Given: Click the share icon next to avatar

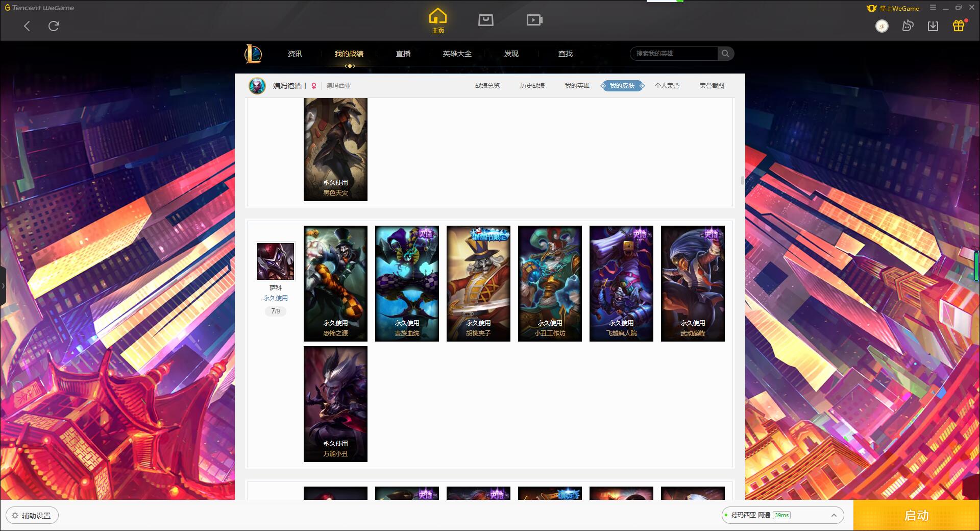Looking at the screenshot, I should (908, 26).
